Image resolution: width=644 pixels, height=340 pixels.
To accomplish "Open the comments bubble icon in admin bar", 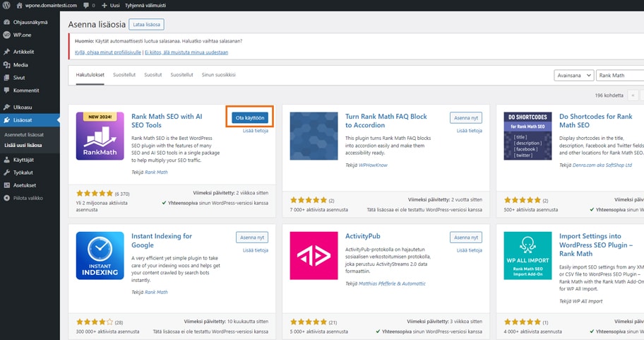I will (87, 5).
